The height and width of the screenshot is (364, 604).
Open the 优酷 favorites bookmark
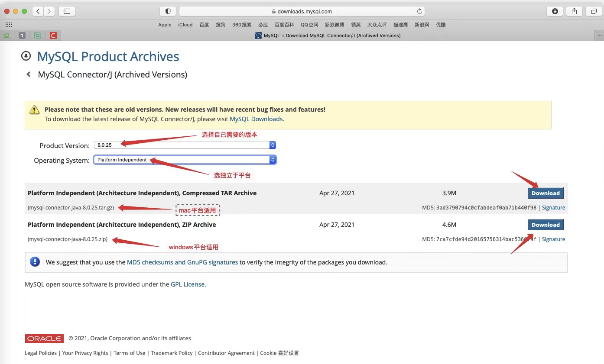[x=441, y=25]
